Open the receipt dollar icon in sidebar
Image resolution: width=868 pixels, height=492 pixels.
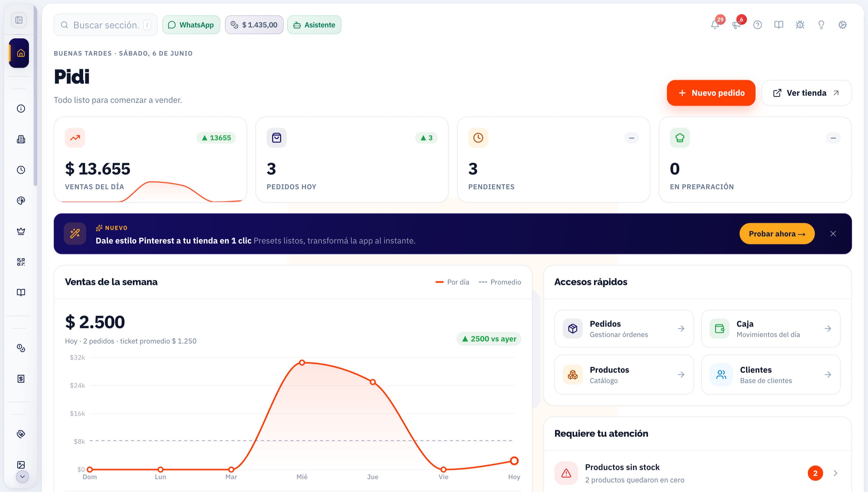(21, 378)
